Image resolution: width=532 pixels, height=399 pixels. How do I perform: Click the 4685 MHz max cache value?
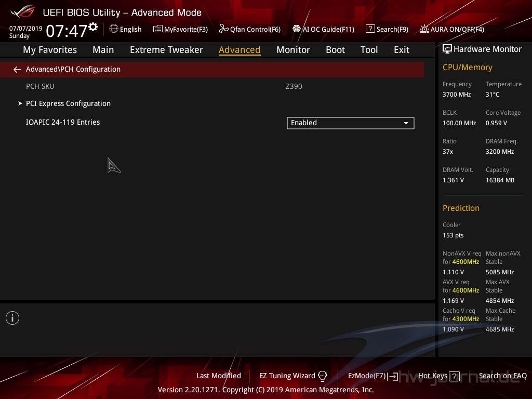[499, 329]
